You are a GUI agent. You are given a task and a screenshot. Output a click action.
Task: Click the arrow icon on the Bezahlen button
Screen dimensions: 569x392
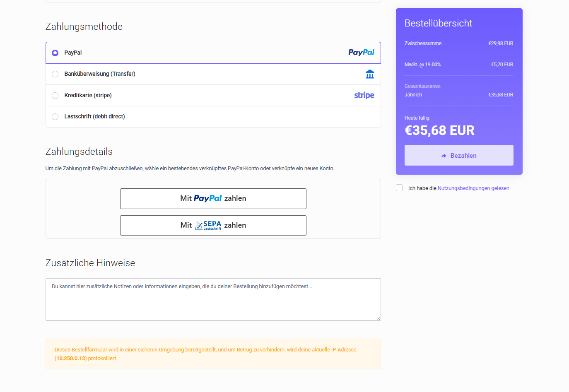click(444, 156)
